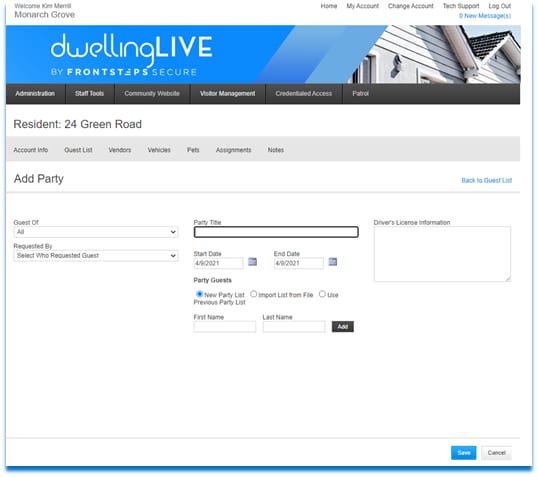Focus the Party Title input field
538x477 pixels.
(276, 232)
